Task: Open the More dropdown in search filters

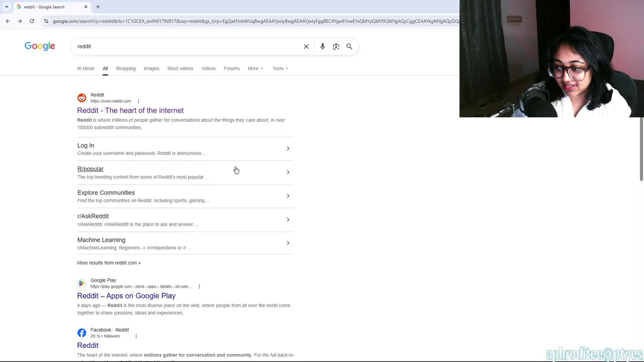Action: click(255, 68)
